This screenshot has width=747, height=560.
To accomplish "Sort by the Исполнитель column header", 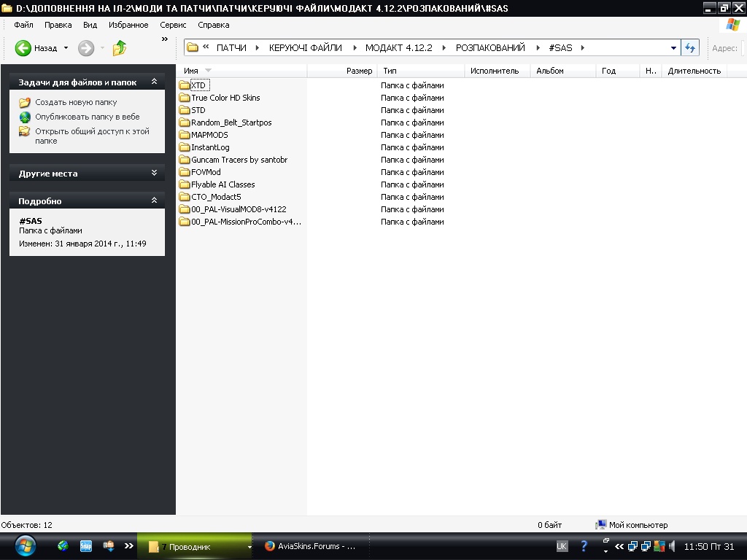I will (498, 71).
